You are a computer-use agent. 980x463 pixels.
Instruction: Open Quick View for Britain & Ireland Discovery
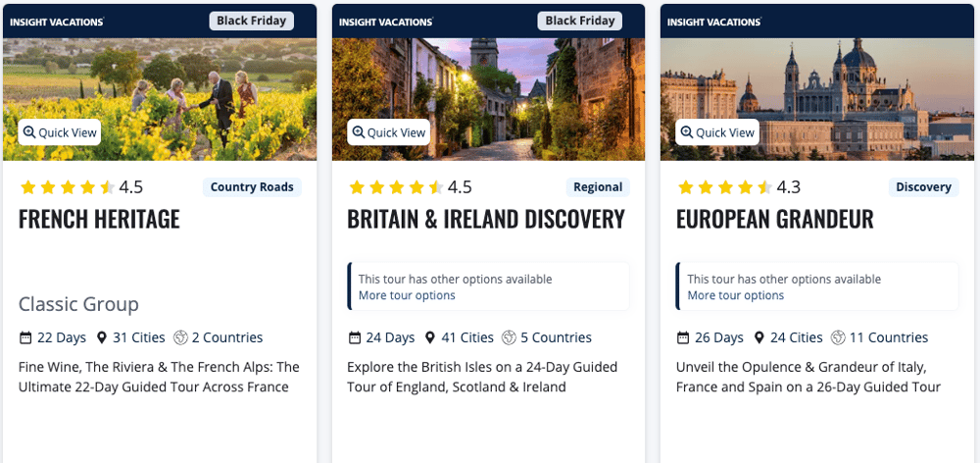(389, 132)
